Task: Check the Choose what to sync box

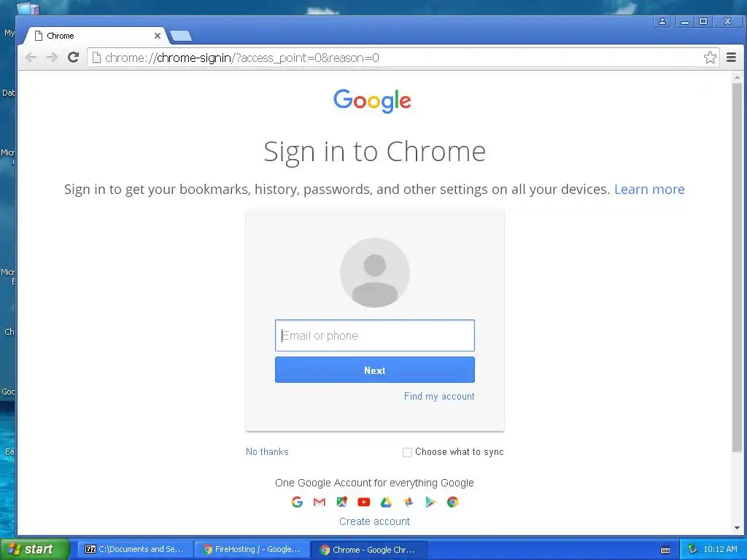Action: pyautogui.click(x=407, y=452)
